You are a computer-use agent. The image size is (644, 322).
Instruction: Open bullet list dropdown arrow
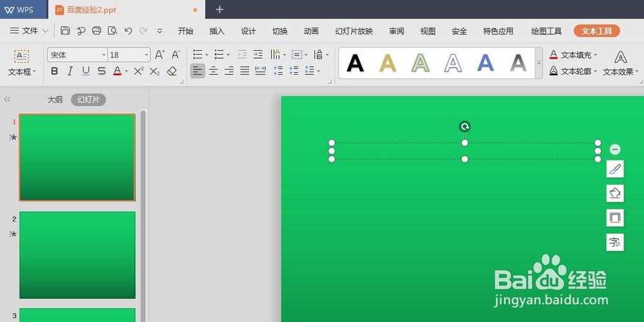click(207, 55)
